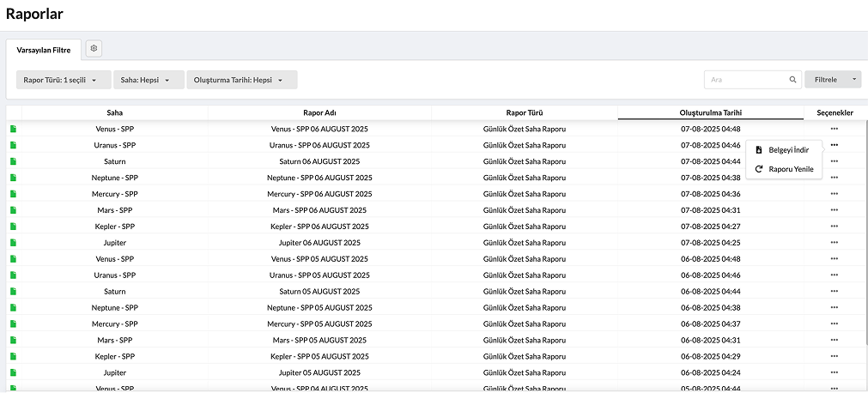Image resolution: width=868 pixels, height=393 pixels.
Task: Click the magnifier icon in search box
Action: click(792, 80)
